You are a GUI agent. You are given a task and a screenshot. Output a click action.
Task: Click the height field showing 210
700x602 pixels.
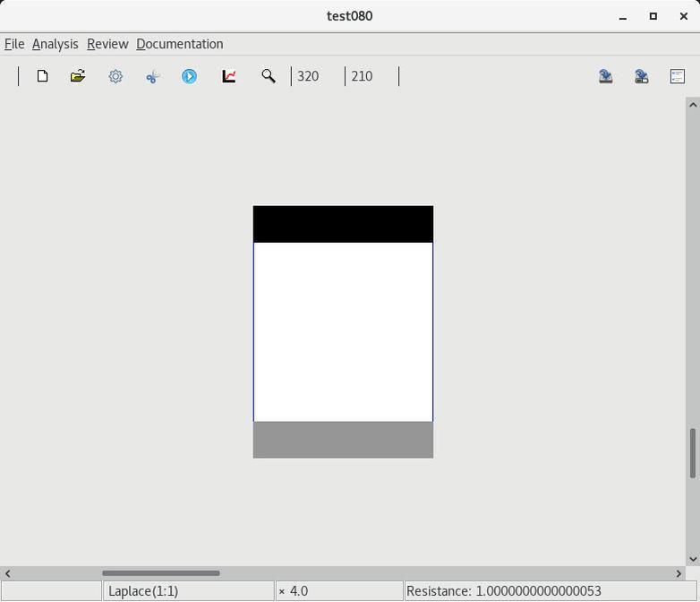[371, 76]
